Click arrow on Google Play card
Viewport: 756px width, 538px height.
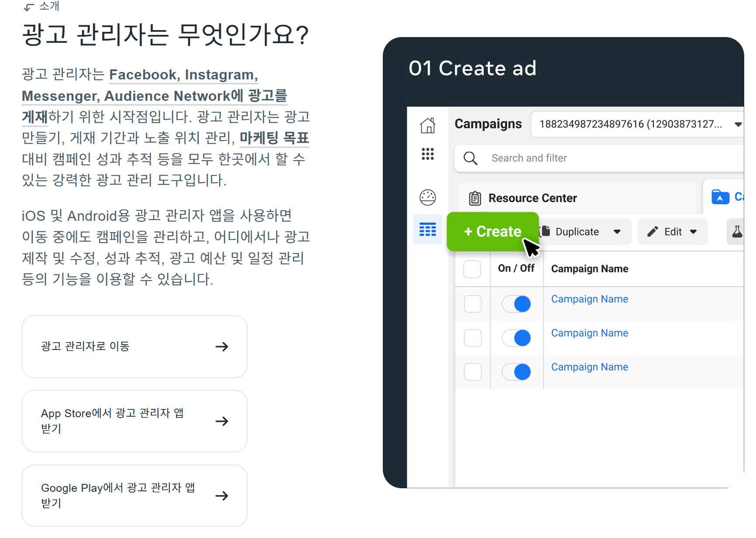(222, 496)
